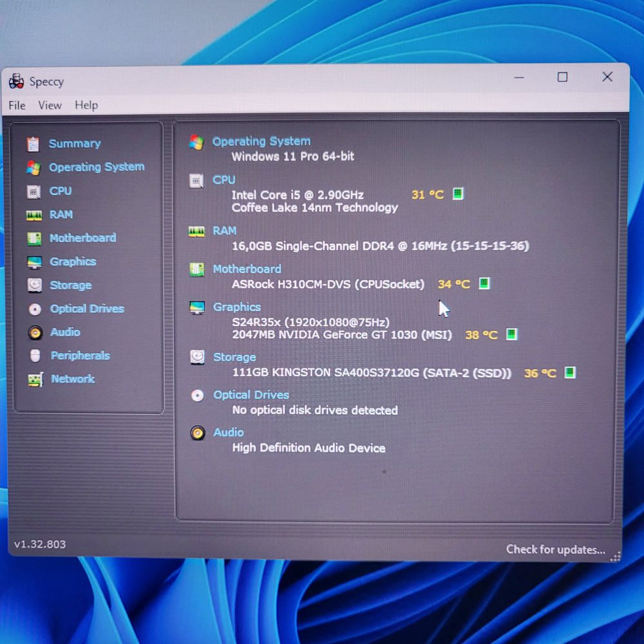Select Operating System in the sidebar
Viewport: 644px width, 644px height.
point(97,167)
